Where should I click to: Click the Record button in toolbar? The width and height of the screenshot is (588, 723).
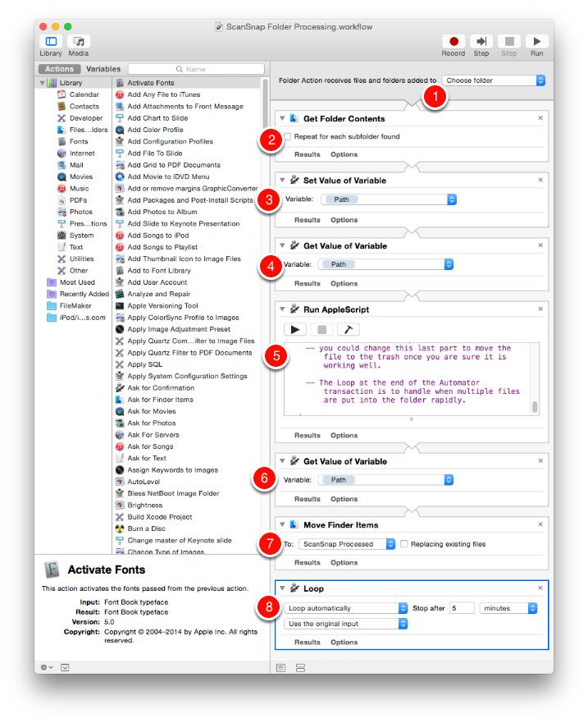(454, 42)
